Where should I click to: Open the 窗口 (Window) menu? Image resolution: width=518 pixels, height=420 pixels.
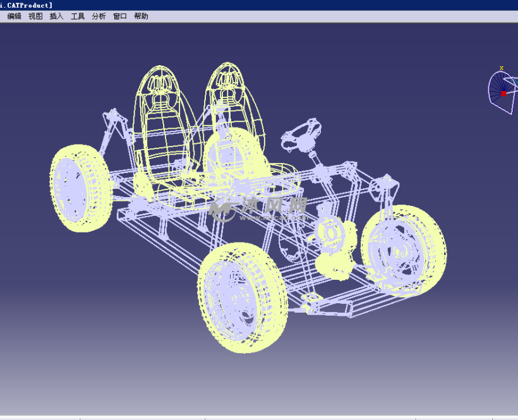pyautogui.click(x=120, y=16)
